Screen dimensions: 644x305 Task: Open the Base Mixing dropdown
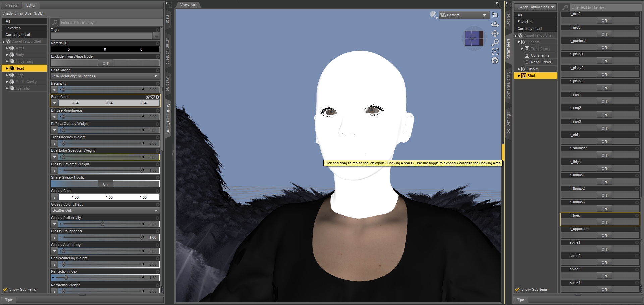pyautogui.click(x=105, y=76)
